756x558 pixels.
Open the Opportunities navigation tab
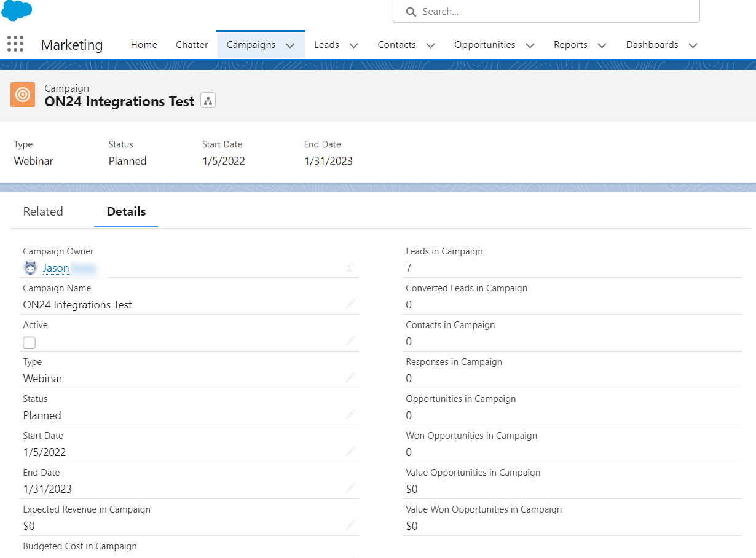tap(484, 45)
